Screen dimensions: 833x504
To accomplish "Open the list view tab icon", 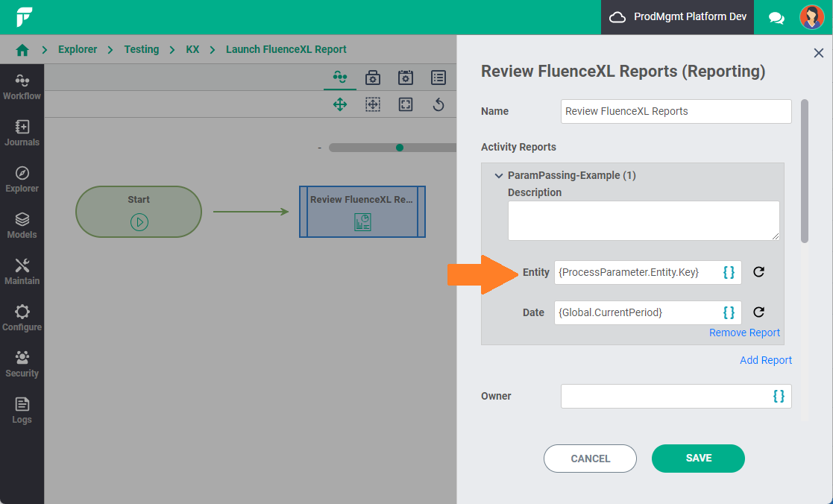I will coord(438,78).
